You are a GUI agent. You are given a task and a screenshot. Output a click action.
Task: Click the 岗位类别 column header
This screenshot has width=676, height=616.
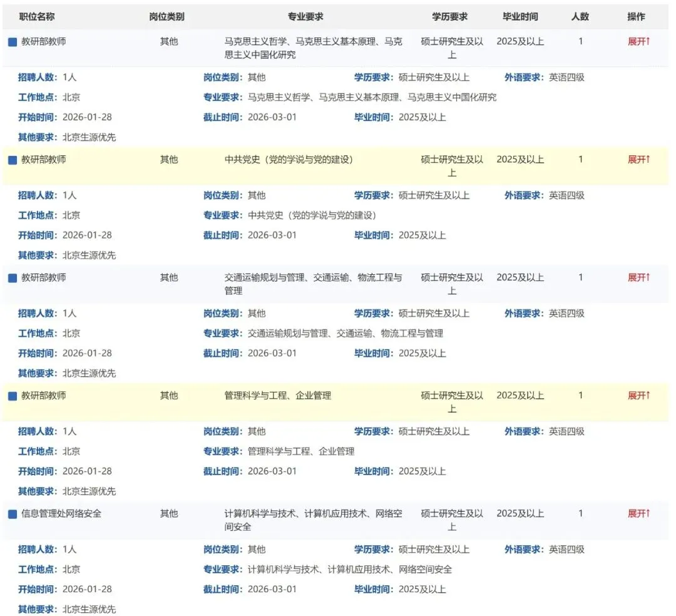point(167,17)
